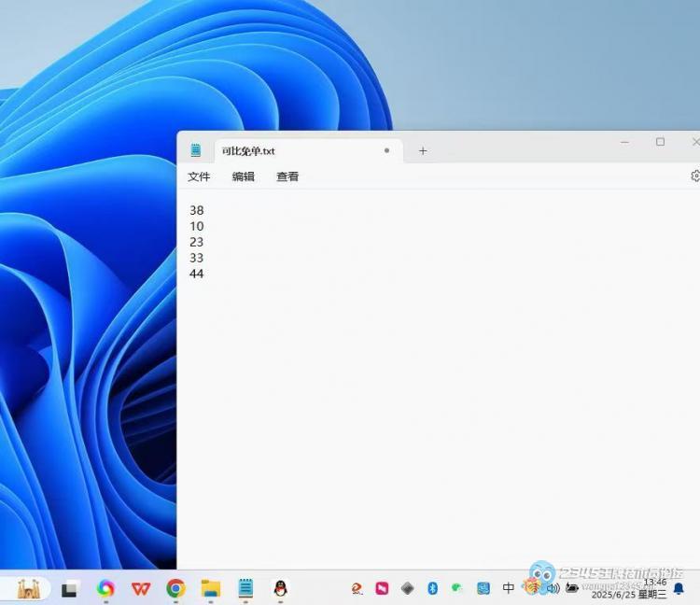
Task: Click the line reading 10
Action: click(x=196, y=226)
